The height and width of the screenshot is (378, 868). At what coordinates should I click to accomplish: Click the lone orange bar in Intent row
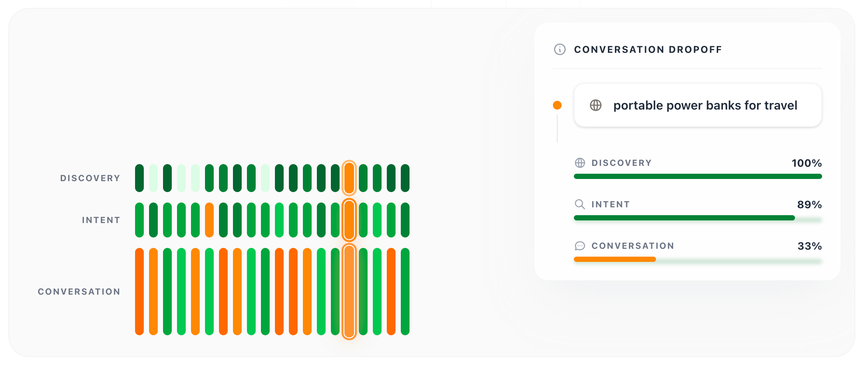(209, 220)
